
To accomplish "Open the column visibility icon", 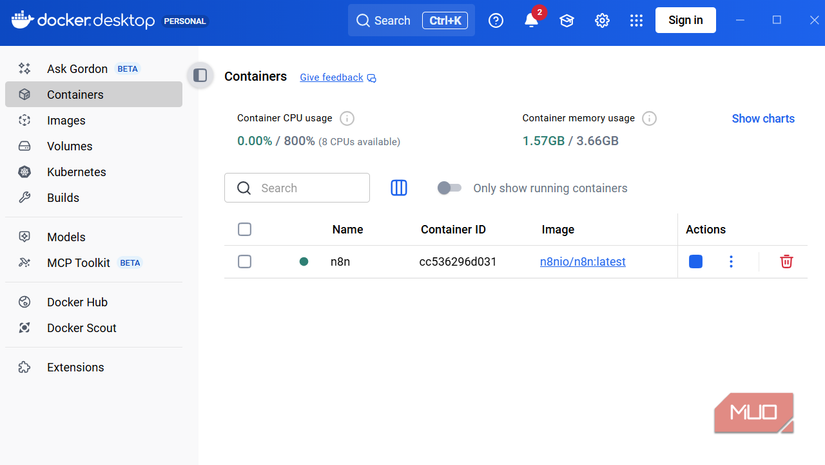I will pyautogui.click(x=399, y=188).
